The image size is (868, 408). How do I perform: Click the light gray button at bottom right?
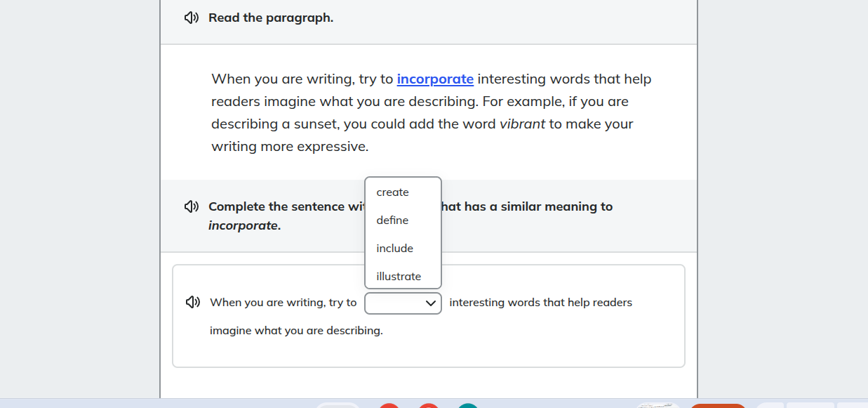pyautogui.click(x=770, y=405)
